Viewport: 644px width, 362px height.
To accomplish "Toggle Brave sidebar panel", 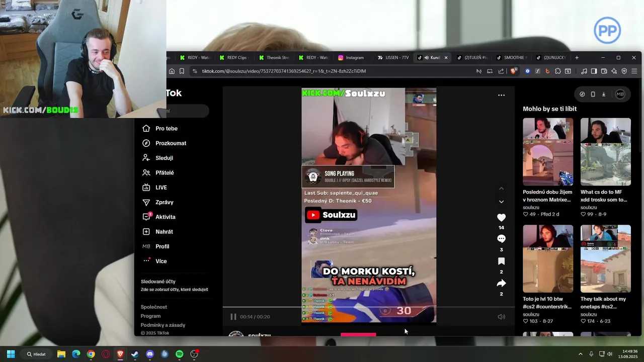I will 594,71.
